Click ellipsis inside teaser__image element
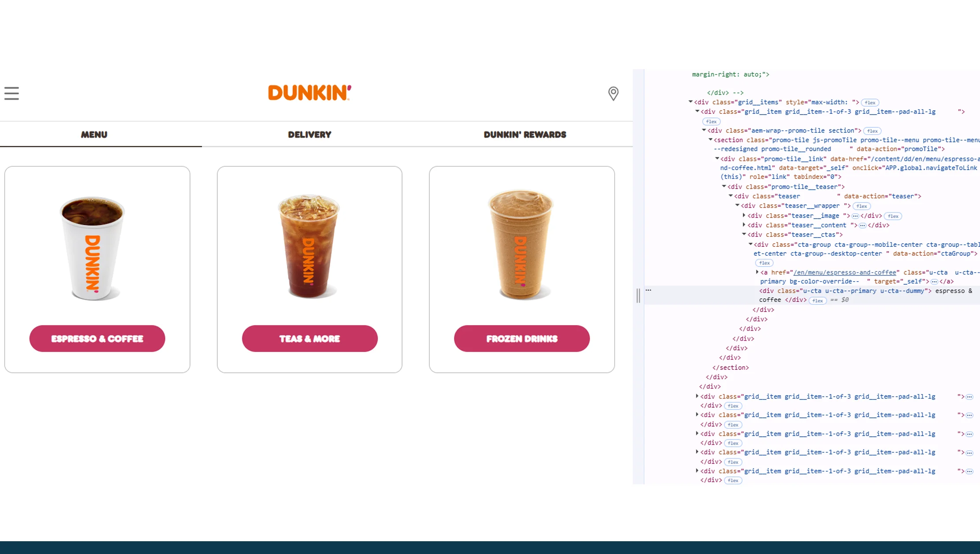 coord(855,216)
